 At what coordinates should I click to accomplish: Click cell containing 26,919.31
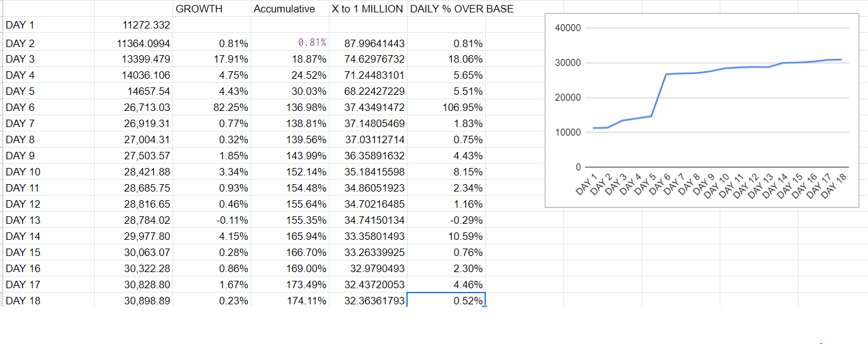point(133,123)
